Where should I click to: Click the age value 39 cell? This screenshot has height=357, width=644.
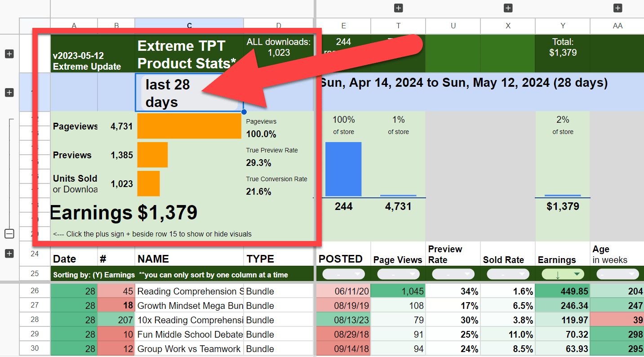(617, 320)
